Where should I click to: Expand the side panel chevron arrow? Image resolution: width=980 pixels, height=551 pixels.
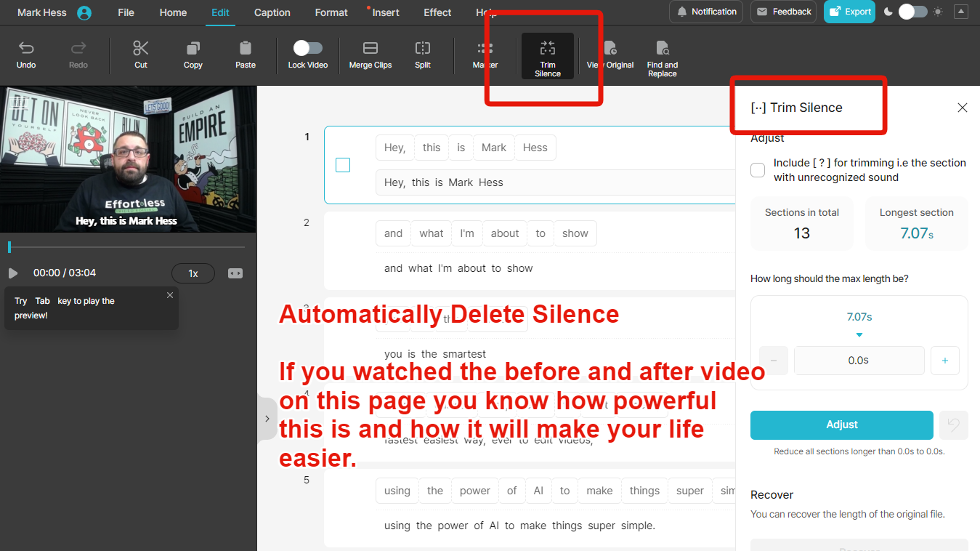pyautogui.click(x=267, y=419)
